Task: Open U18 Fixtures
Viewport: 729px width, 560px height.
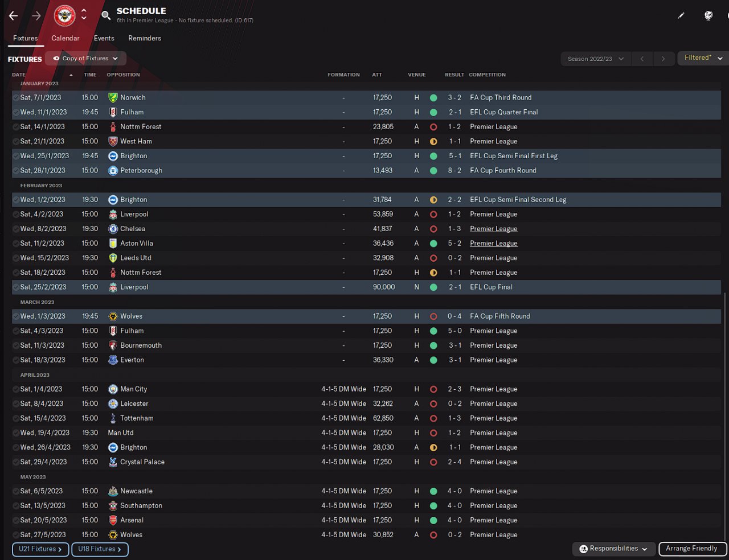Action: tap(100, 549)
